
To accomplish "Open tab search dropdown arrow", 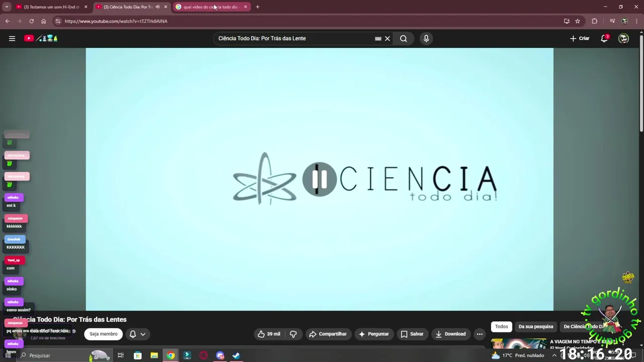I will tap(7, 7).
